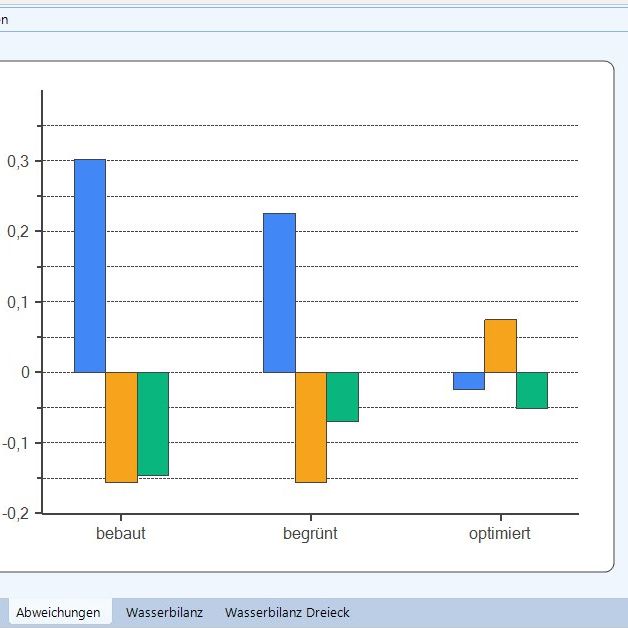The width and height of the screenshot is (628, 628).
Task: Select the optimiert category axis label
Action: [x=500, y=534]
